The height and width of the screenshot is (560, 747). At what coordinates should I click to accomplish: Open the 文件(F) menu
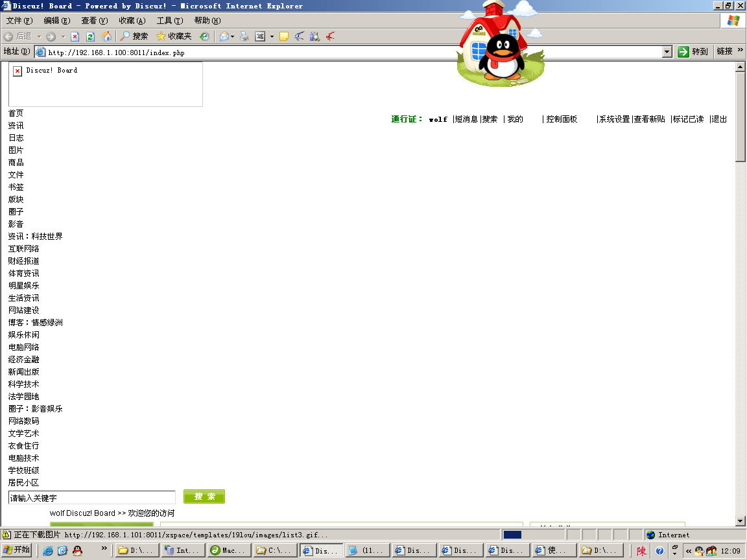pyautogui.click(x=19, y=21)
